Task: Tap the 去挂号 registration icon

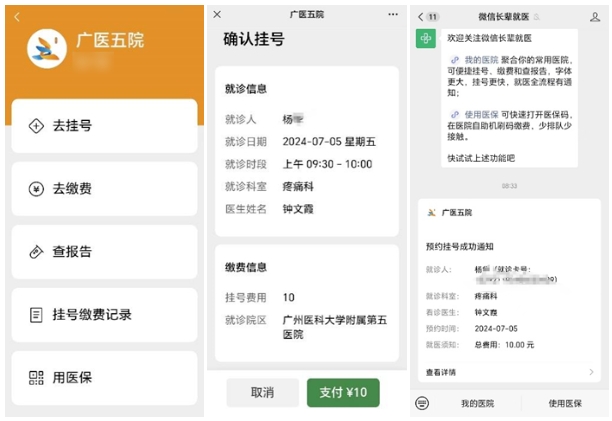Action: tap(36, 126)
